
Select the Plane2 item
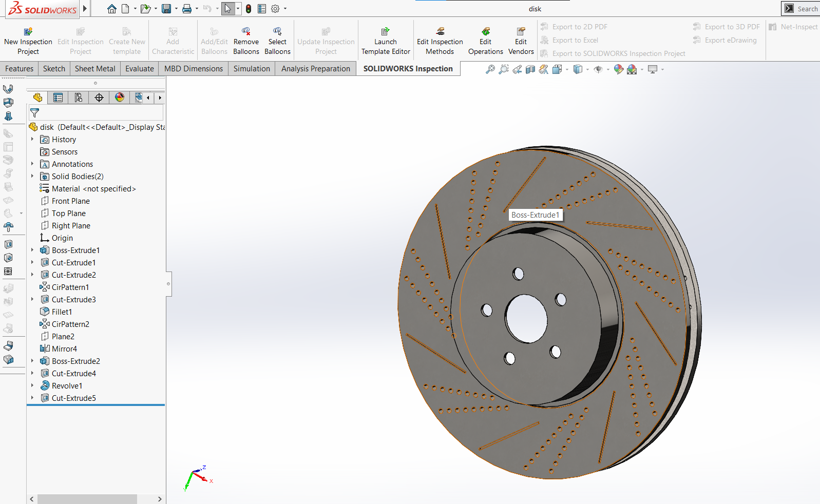click(58, 337)
